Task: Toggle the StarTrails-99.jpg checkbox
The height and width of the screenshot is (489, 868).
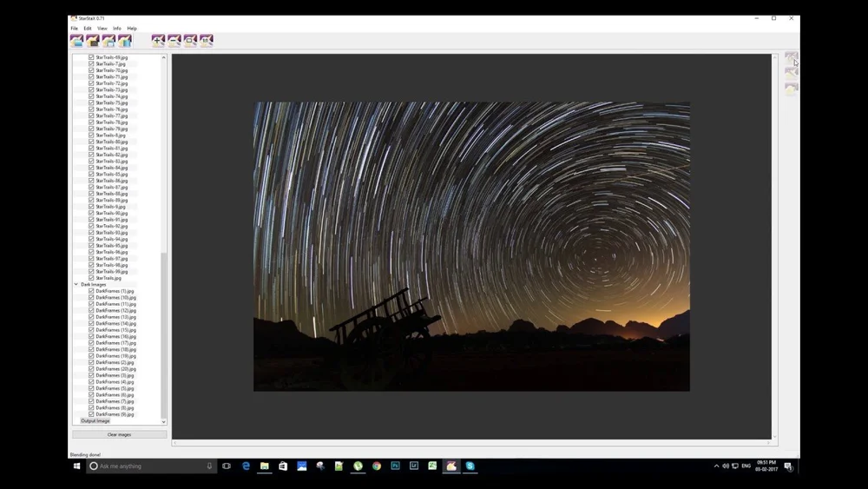Action: (x=91, y=271)
